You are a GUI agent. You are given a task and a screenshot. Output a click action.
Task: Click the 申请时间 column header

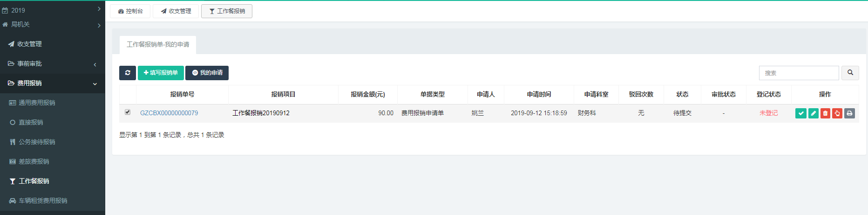click(539, 94)
